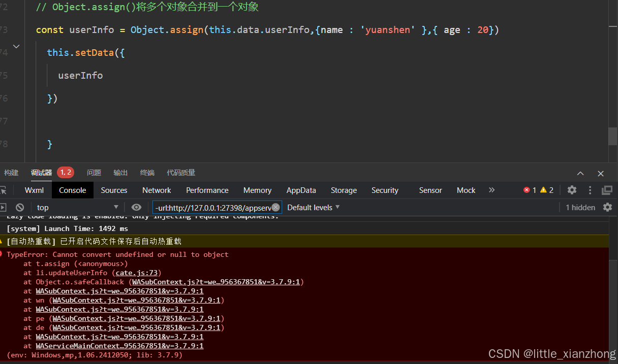Collapse the debugger panel with the chevron-up
Viewport: 618px width, 364px height.
pyautogui.click(x=580, y=173)
